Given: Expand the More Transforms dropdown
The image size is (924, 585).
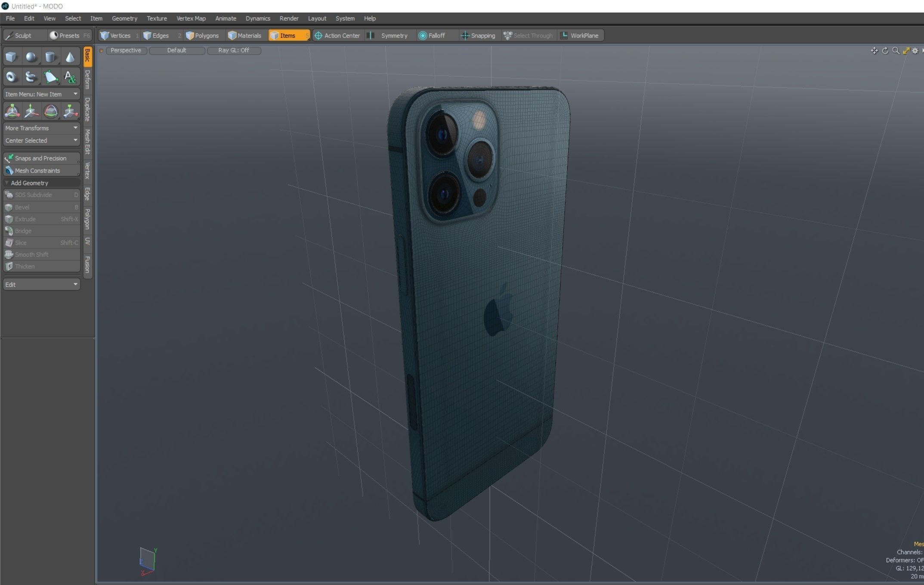Looking at the screenshot, I should coord(41,128).
